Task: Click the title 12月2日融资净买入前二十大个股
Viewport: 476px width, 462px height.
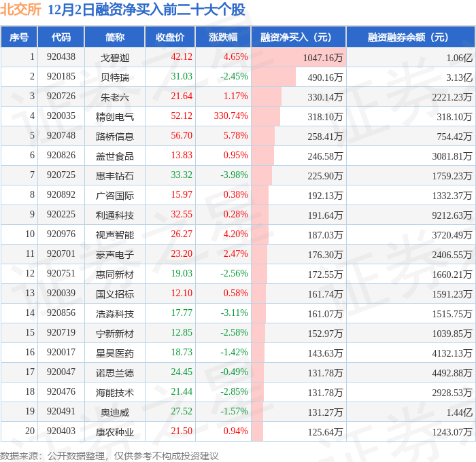Action: [147, 10]
